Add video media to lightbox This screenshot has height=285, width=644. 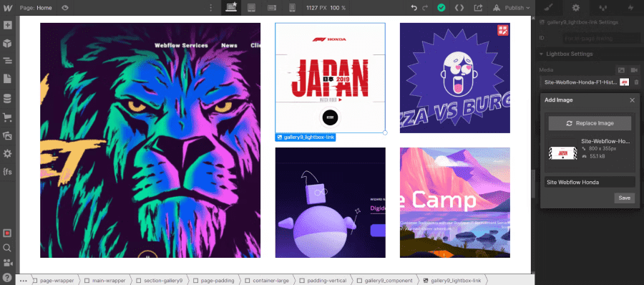pos(634,70)
